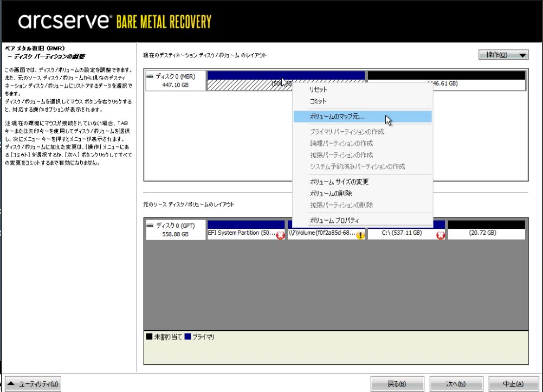Click the 次へ(N) button
The image size is (543, 392).
point(456,384)
